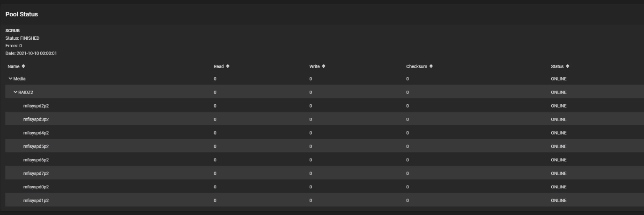Click ONLINE status in the Media row
This screenshot has height=215, width=644.
pos(559,79)
